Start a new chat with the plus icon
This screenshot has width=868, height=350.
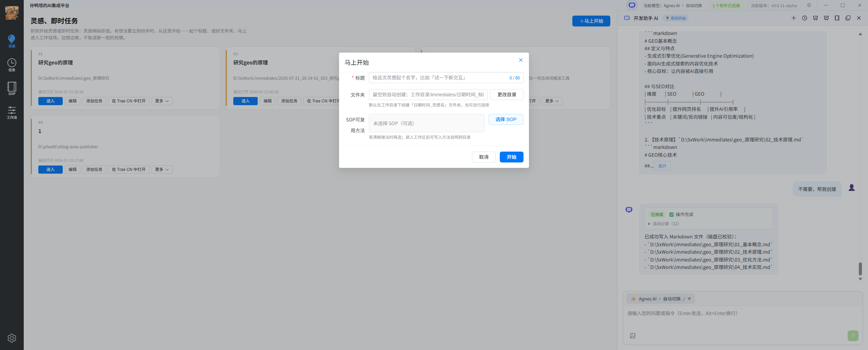click(x=794, y=18)
